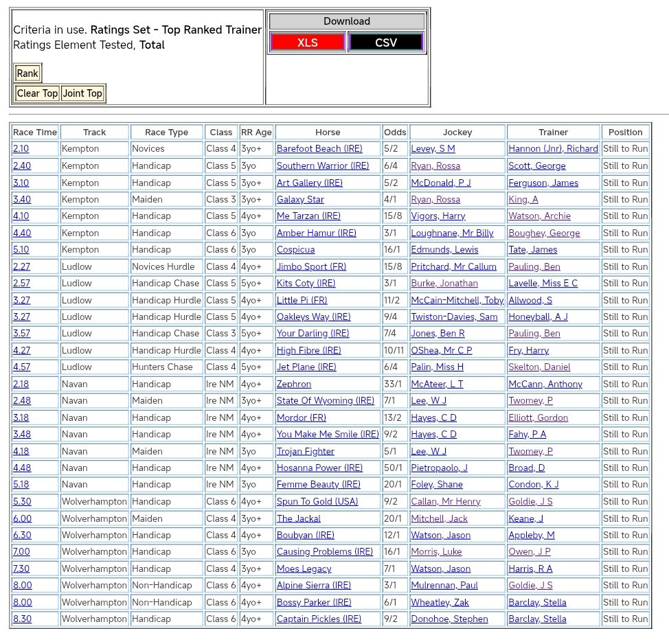The height and width of the screenshot is (644, 669).
Task: Open the 8.30 Wolverhampton race link
Action: click(x=22, y=619)
